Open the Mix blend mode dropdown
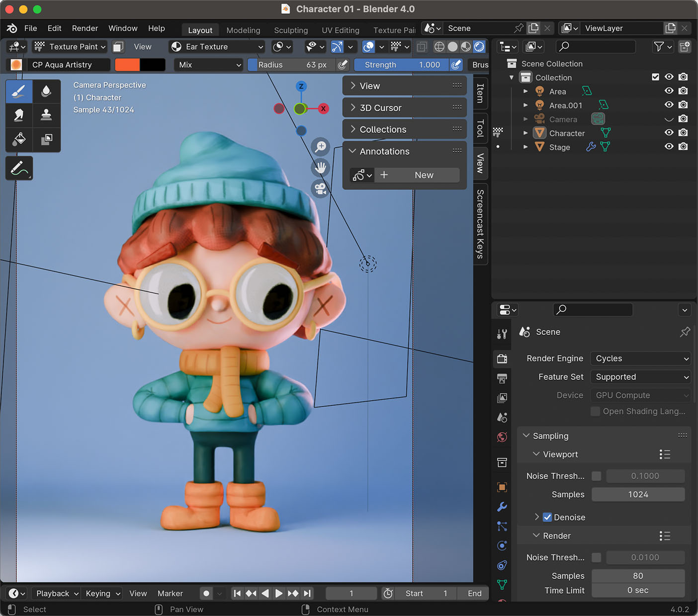This screenshot has width=698, height=616. [x=209, y=65]
